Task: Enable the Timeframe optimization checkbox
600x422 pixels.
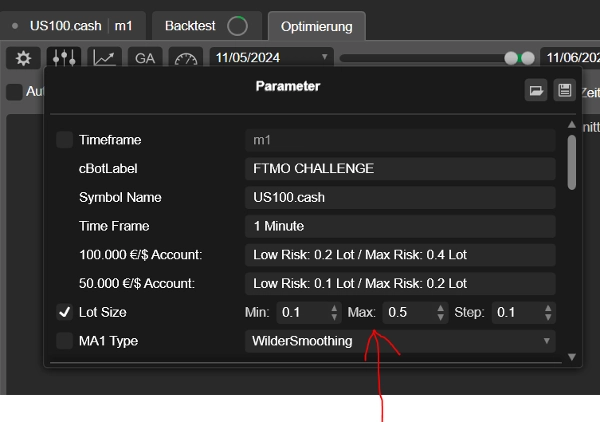Action: (64, 140)
